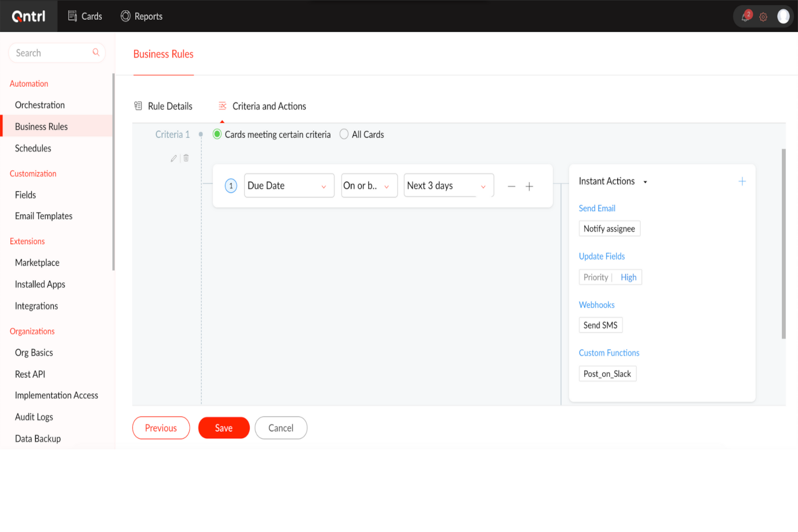Open Integrations

click(36, 306)
